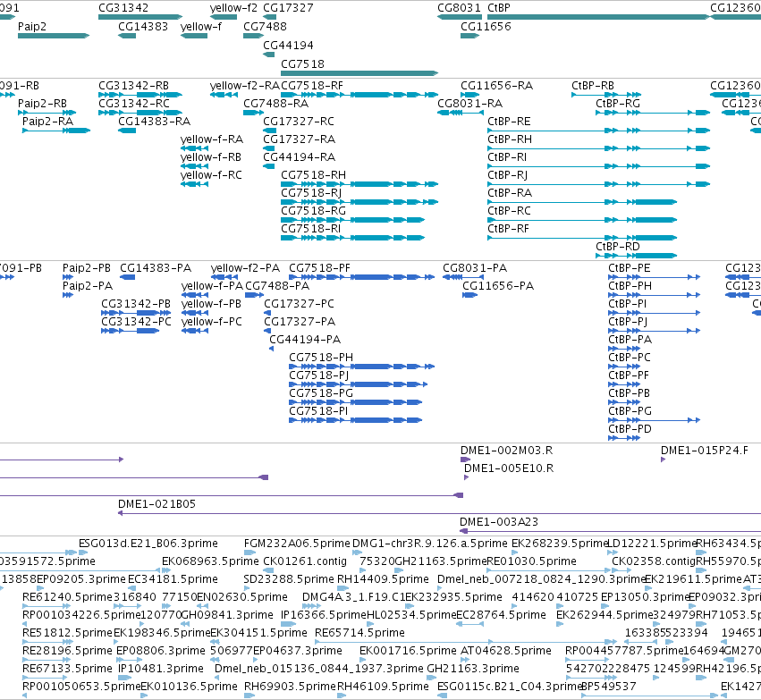Click the yellow-f gene label
The height and width of the screenshot is (700, 761).
coord(200,26)
